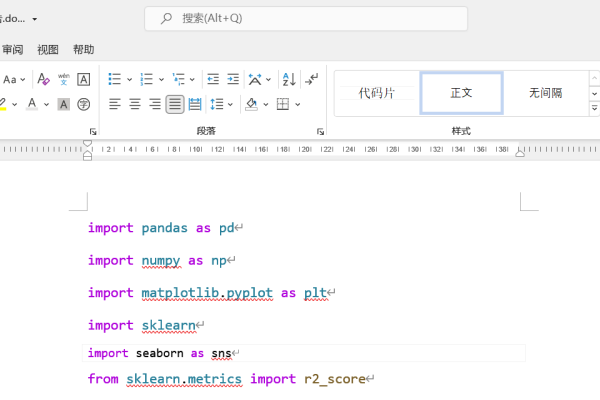Increase the paragraph indent

pos(233,79)
